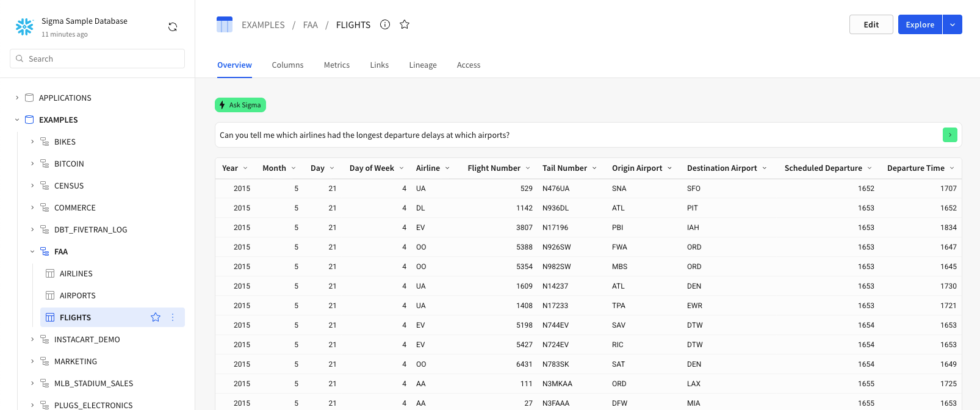The height and width of the screenshot is (410, 980).
Task: Click destination airport cell EWR
Action: [x=694, y=306]
